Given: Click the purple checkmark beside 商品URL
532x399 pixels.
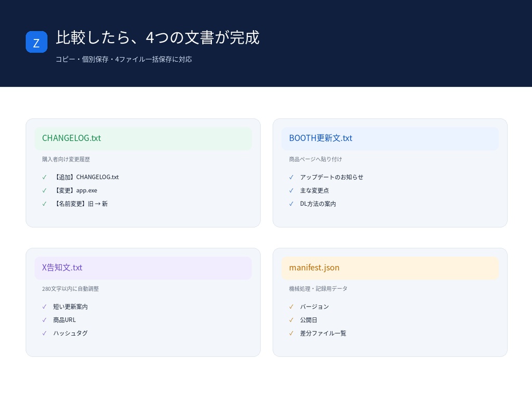Looking at the screenshot, I should point(45,320).
